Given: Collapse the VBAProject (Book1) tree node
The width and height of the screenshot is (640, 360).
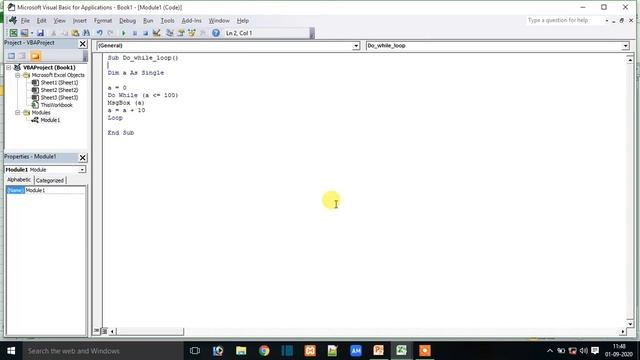Looking at the screenshot, I should tap(9, 67).
